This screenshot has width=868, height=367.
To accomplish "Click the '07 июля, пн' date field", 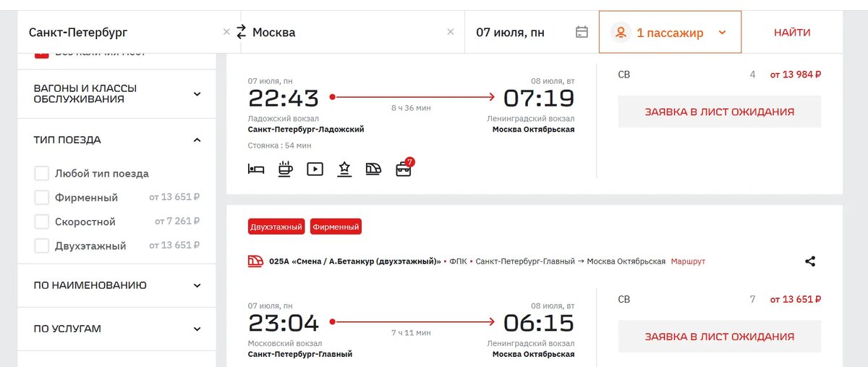I will [532, 32].
